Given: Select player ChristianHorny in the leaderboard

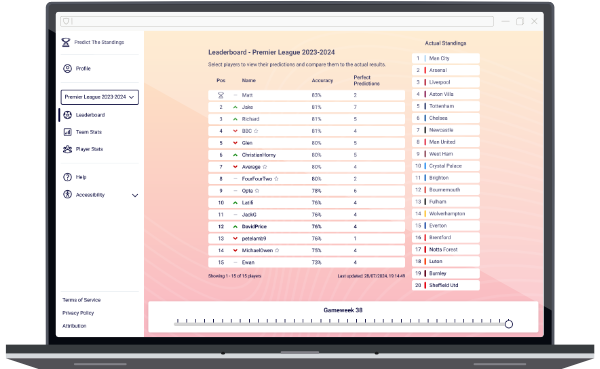Looking at the screenshot, I should (307, 155).
